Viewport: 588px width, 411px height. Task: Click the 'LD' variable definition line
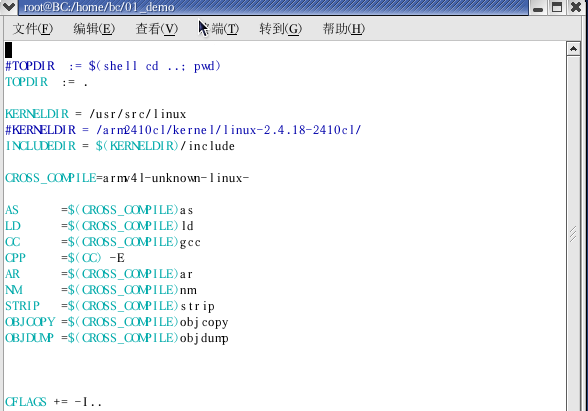click(99, 226)
